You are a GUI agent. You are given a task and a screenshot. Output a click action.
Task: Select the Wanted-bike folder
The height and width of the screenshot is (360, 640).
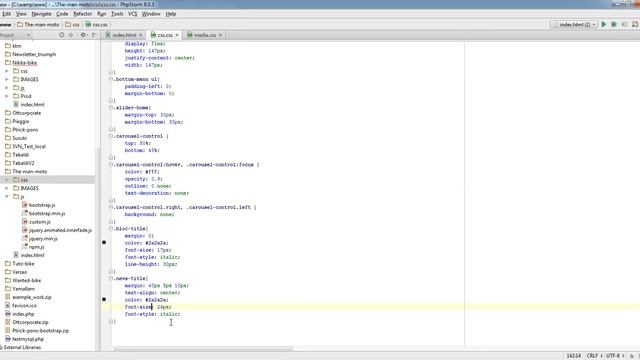(27, 280)
